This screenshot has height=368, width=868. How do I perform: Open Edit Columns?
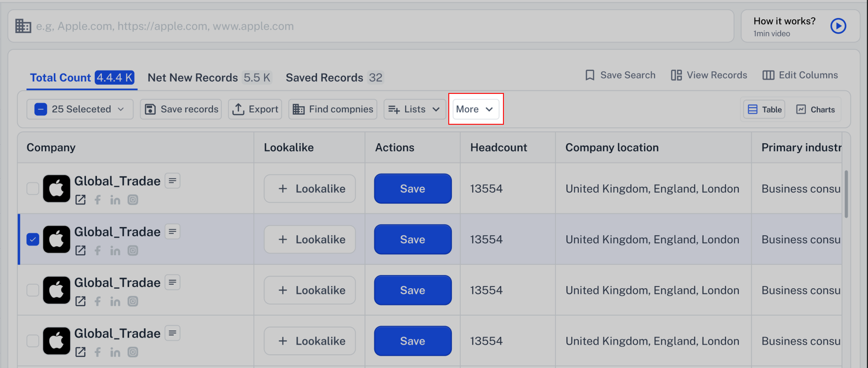coord(800,75)
